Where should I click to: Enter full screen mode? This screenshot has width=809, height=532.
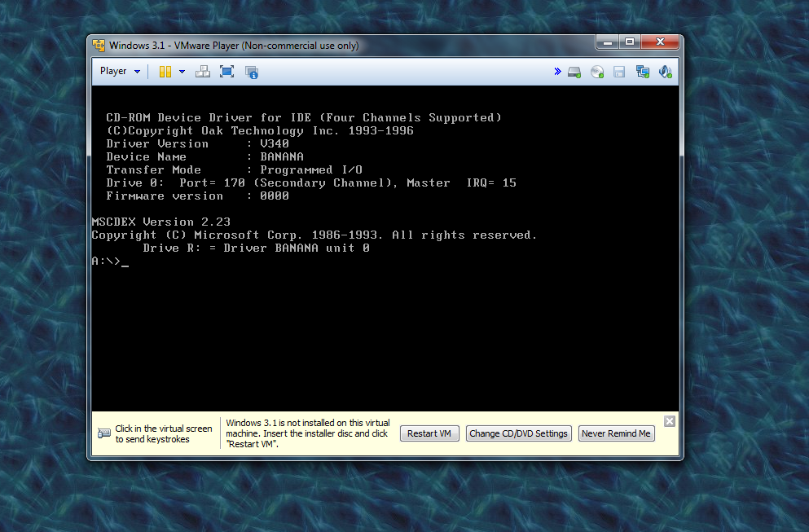click(226, 72)
